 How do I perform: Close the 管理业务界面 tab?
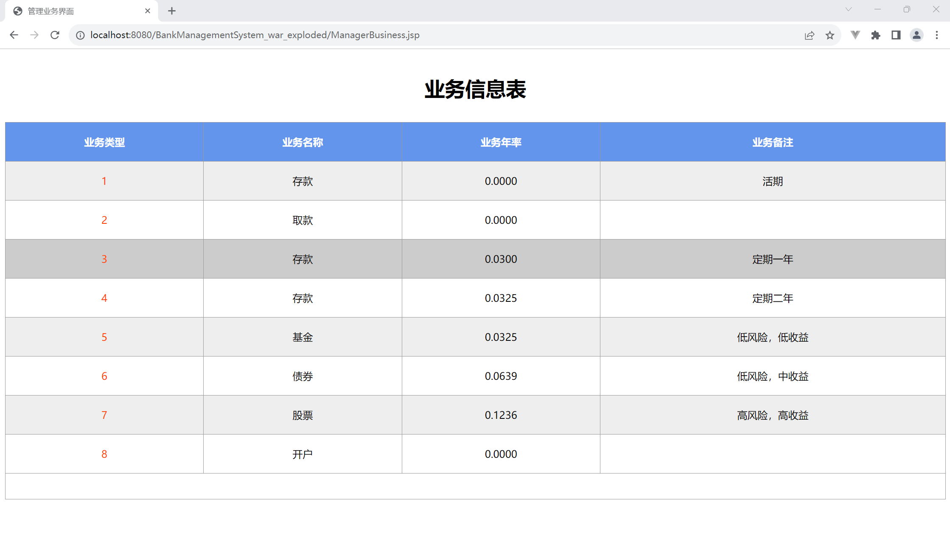click(148, 11)
